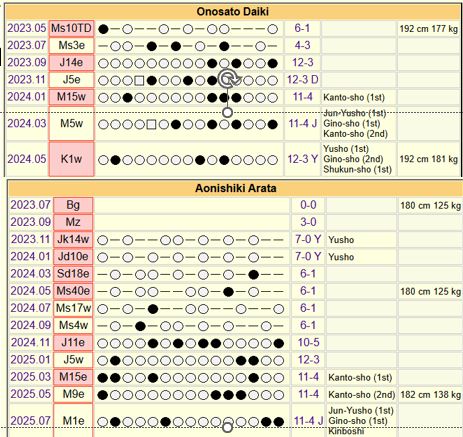Click the round handle on the bottom dashed line
The width and height of the screenshot is (463, 437).
[227, 427]
